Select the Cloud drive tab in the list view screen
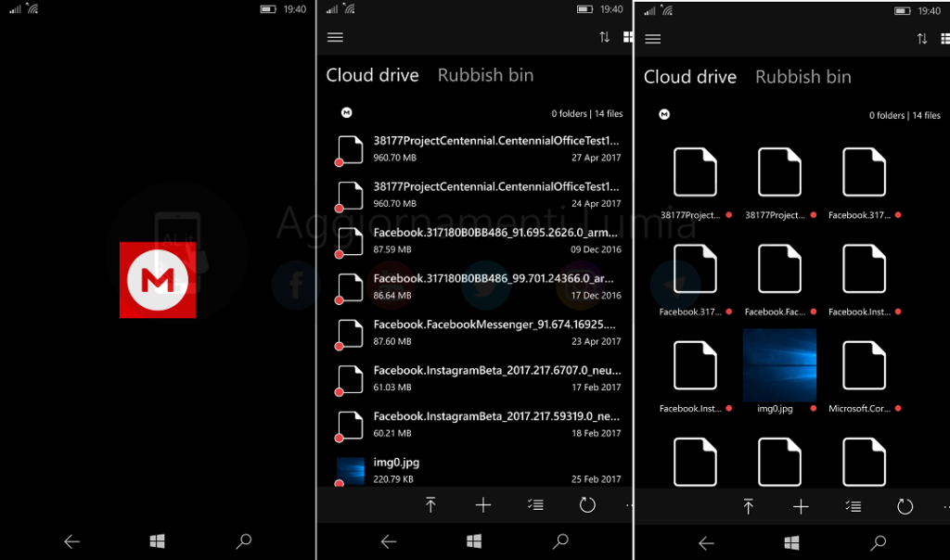The height and width of the screenshot is (560, 950). (x=373, y=75)
